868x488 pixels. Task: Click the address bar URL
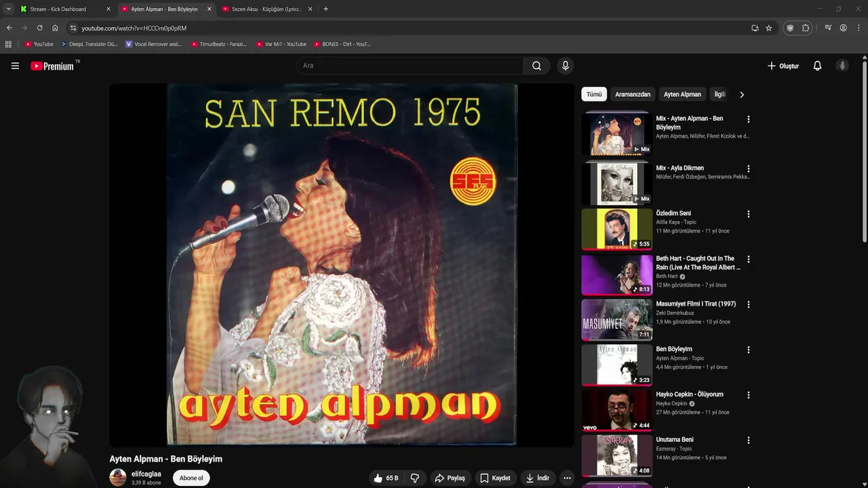[134, 28]
